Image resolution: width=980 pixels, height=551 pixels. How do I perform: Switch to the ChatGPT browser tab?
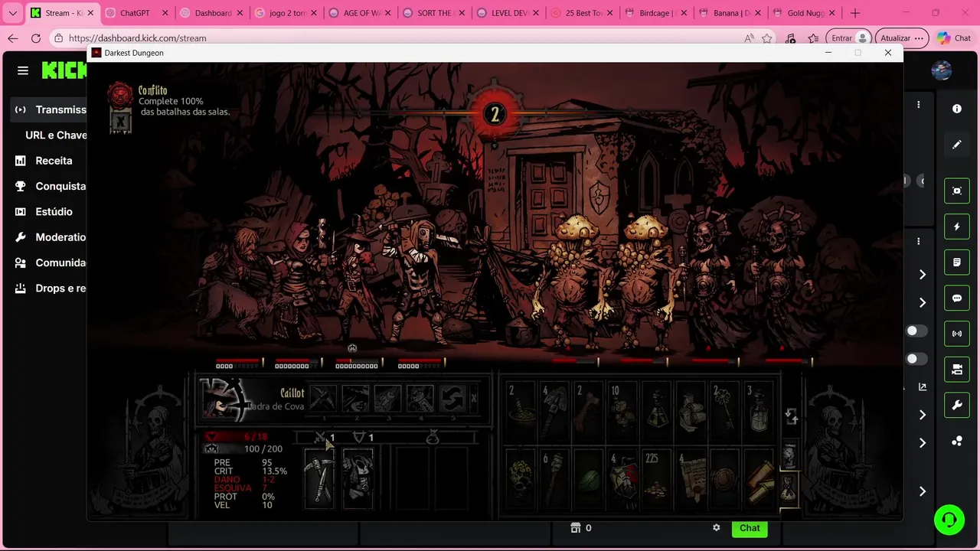[x=134, y=13]
